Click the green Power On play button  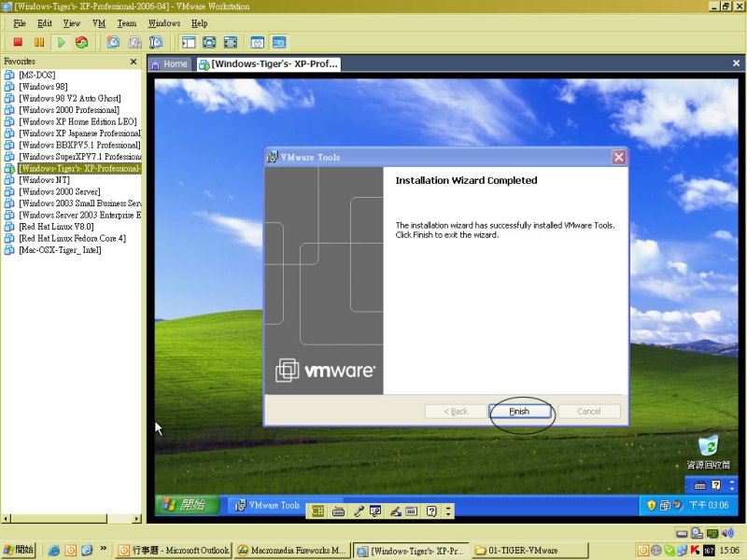[x=61, y=42]
